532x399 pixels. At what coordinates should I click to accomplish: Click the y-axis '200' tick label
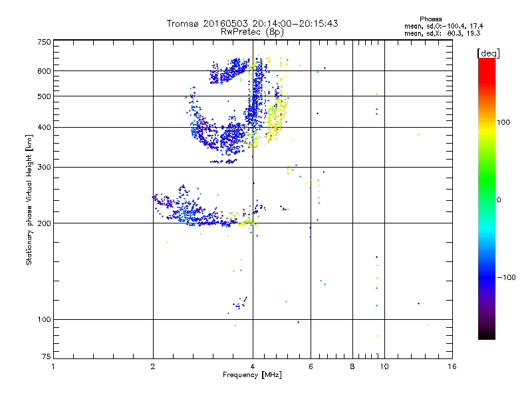pos(44,223)
